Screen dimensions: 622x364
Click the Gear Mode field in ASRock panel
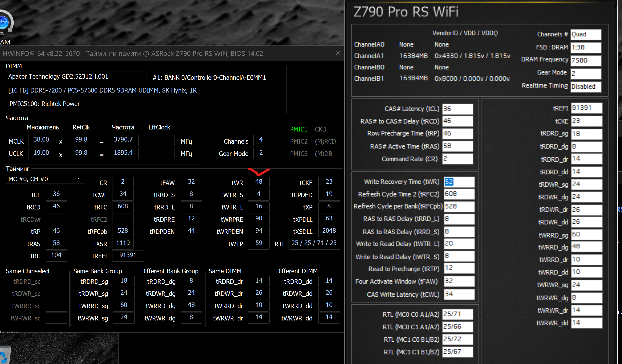click(586, 73)
